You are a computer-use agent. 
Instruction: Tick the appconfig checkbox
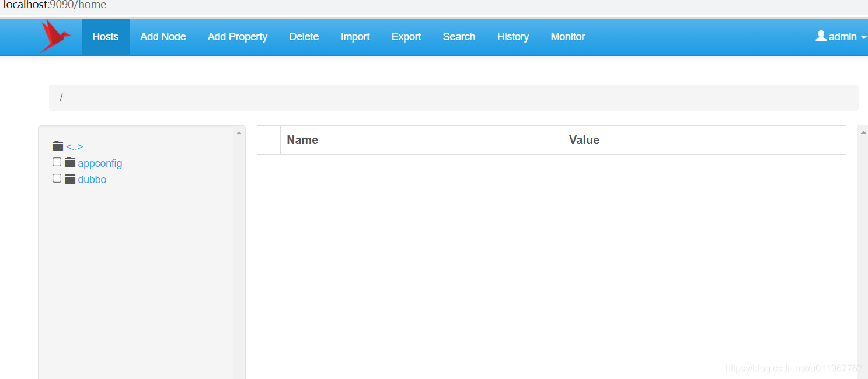pos(57,162)
